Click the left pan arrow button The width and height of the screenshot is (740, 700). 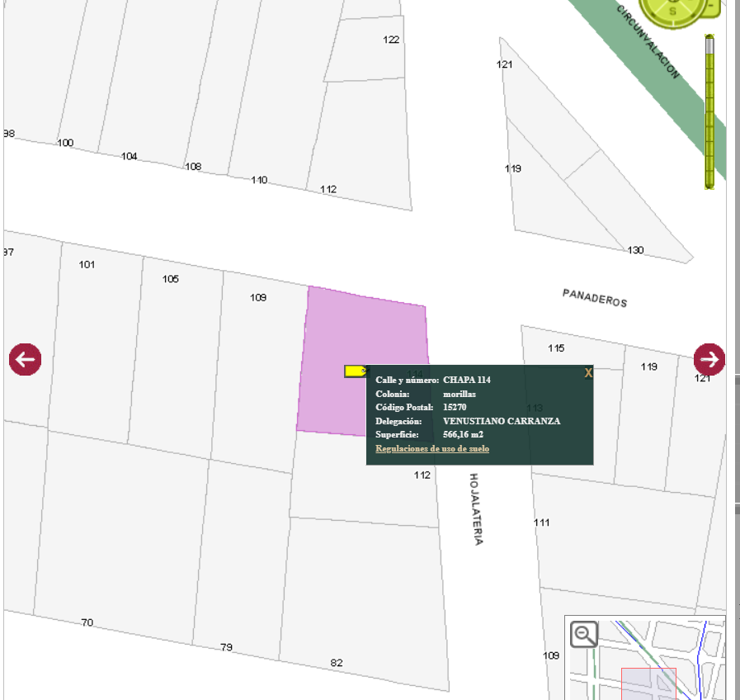pos(25,359)
